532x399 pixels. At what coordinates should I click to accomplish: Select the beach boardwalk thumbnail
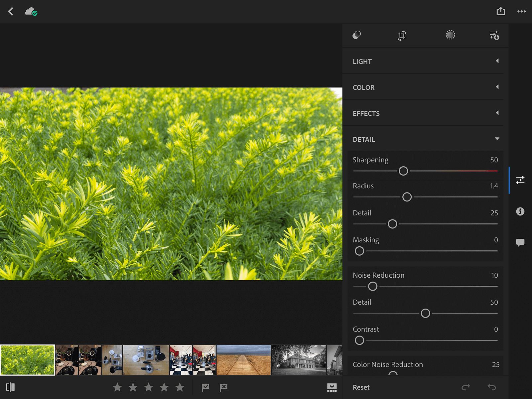(x=244, y=360)
